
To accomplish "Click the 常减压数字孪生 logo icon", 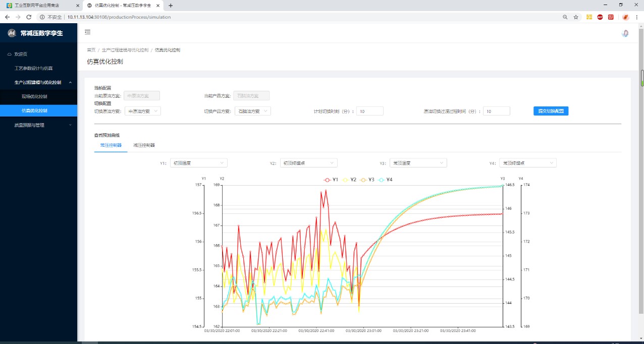I will [x=12, y=33].
